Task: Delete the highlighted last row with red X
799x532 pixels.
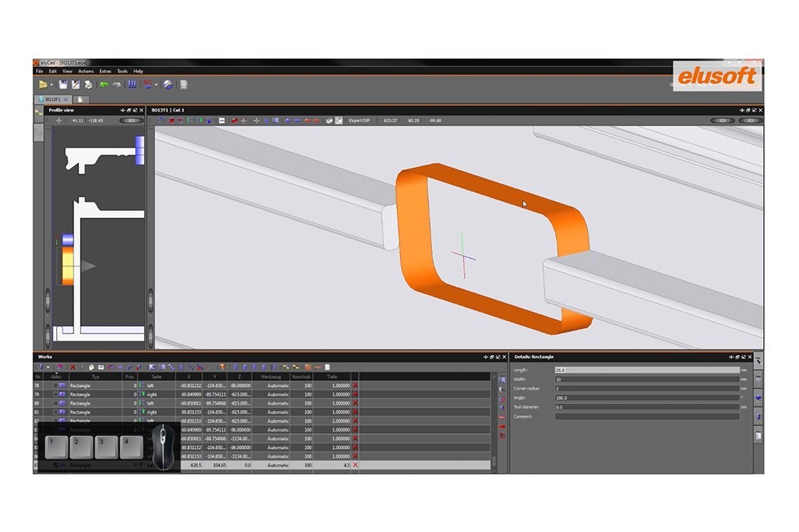Action: tap(355, 465)
